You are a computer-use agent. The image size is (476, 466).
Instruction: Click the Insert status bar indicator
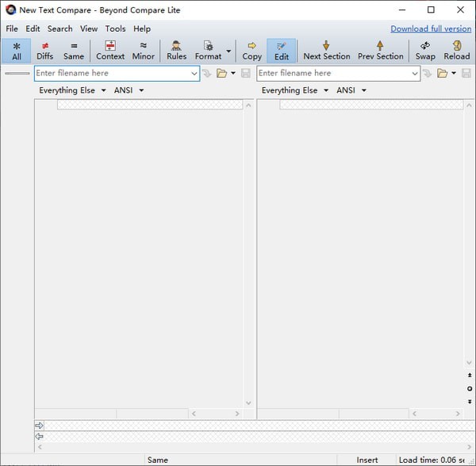point(367,460)
